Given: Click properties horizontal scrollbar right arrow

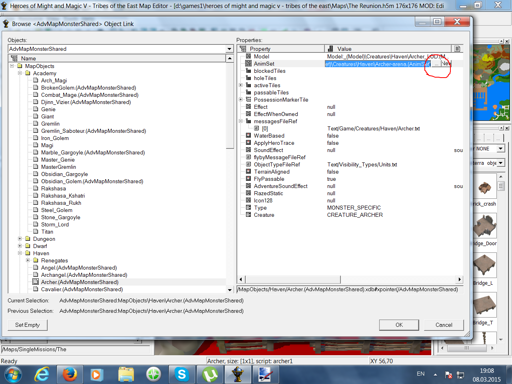Looking at the screenshot, I should [x=460, y=279].
